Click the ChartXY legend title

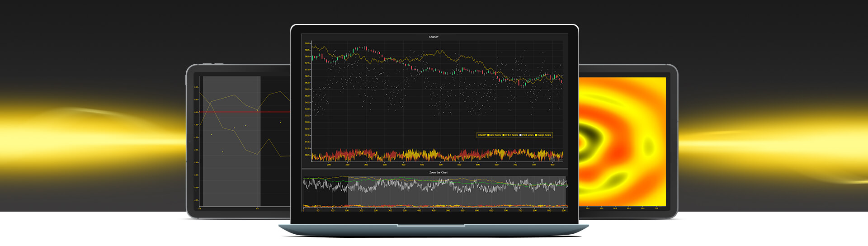pos(482,135)
